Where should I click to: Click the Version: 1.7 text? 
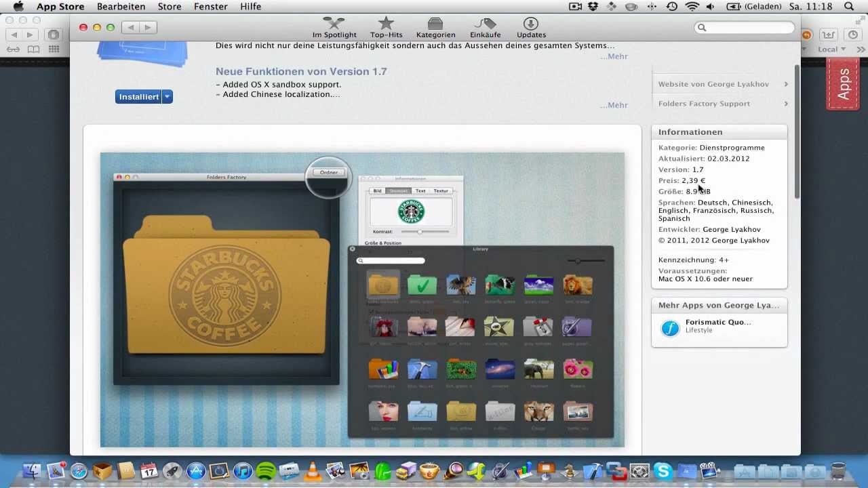point(681,169)
